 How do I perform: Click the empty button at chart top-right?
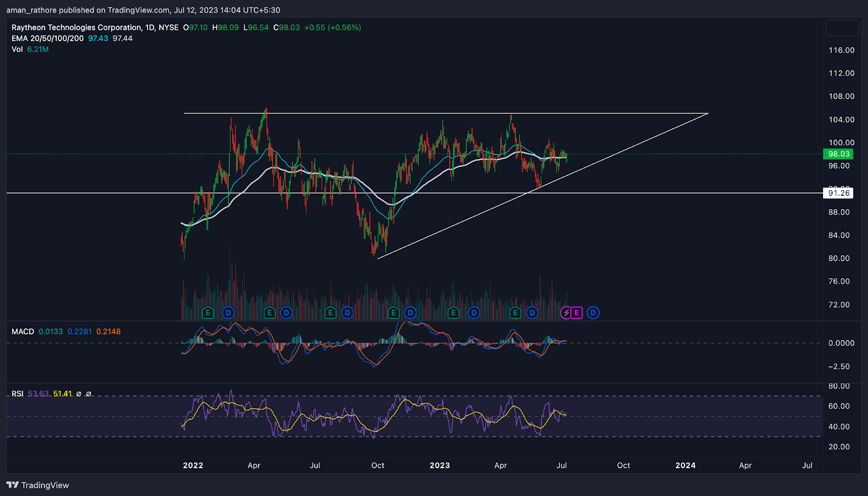pyautogui.click(x=842, y=28)
